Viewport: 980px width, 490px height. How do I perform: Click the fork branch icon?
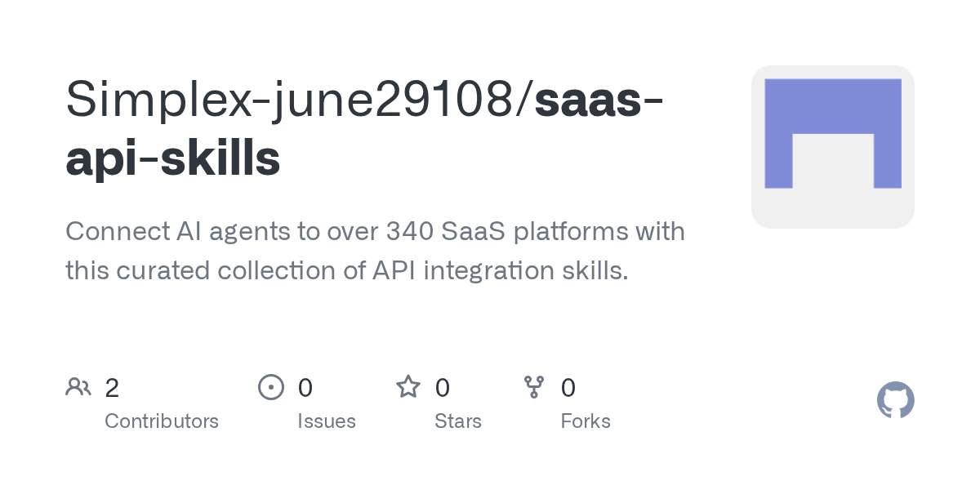[534, 386]
